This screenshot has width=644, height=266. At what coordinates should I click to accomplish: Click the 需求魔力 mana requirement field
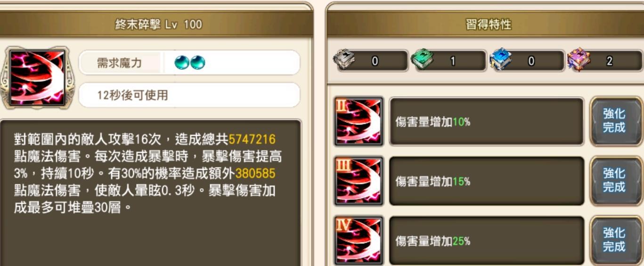pos(189,62)
